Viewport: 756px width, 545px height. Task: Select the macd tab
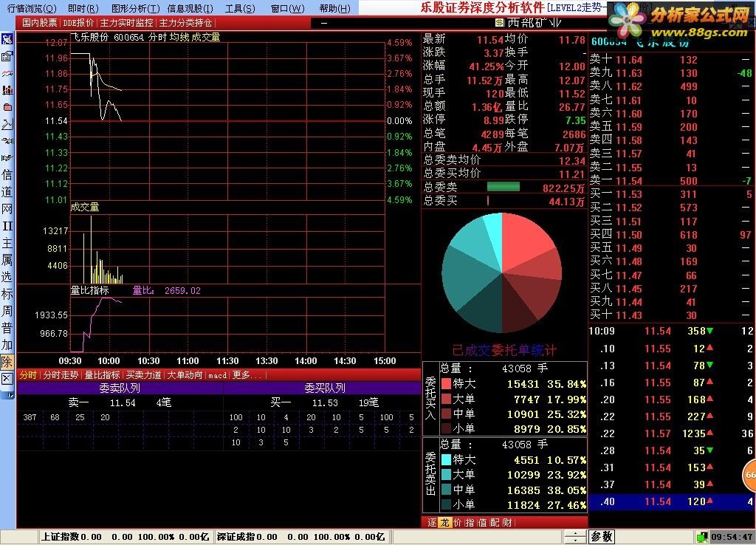(x=218, y=374)
